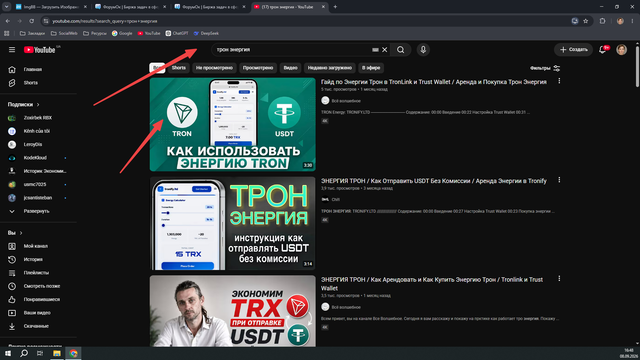This screenshot has height=360, width=640.
Task: Click the magnifier search button
Action: [x=400, y=50]
